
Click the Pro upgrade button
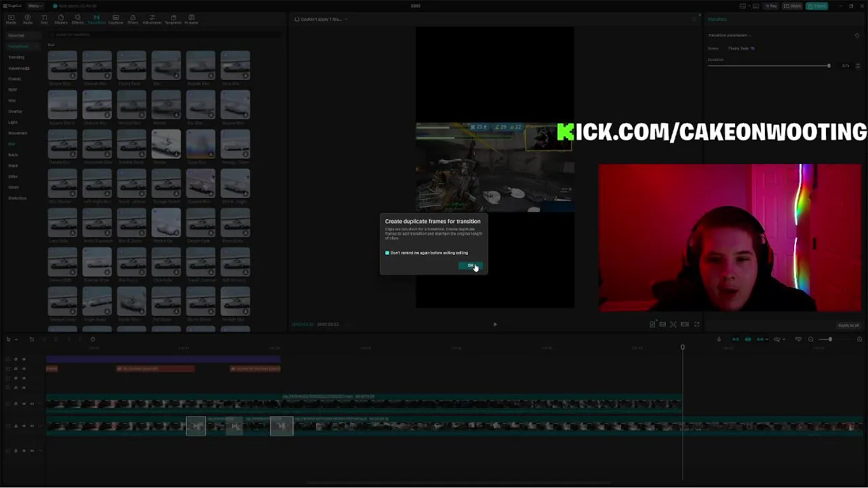coord(771,6)
